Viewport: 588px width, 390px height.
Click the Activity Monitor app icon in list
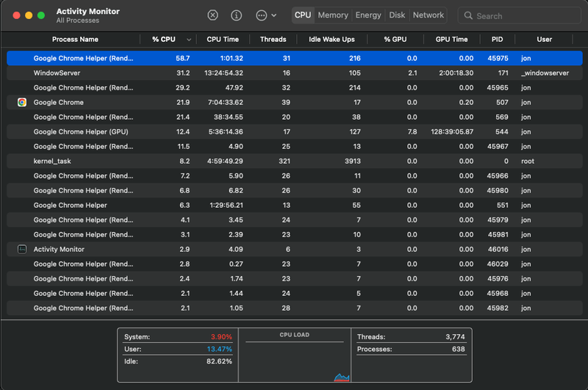[x=22, y=249]
